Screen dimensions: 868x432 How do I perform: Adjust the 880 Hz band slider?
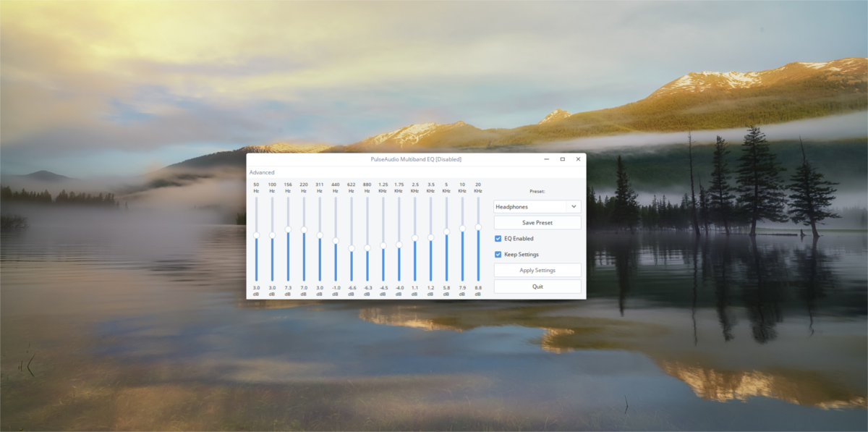(367, 247)
